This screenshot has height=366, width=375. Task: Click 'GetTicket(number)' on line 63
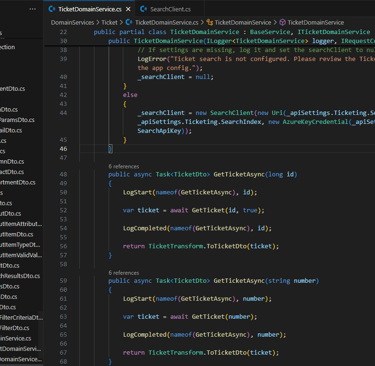224,317
